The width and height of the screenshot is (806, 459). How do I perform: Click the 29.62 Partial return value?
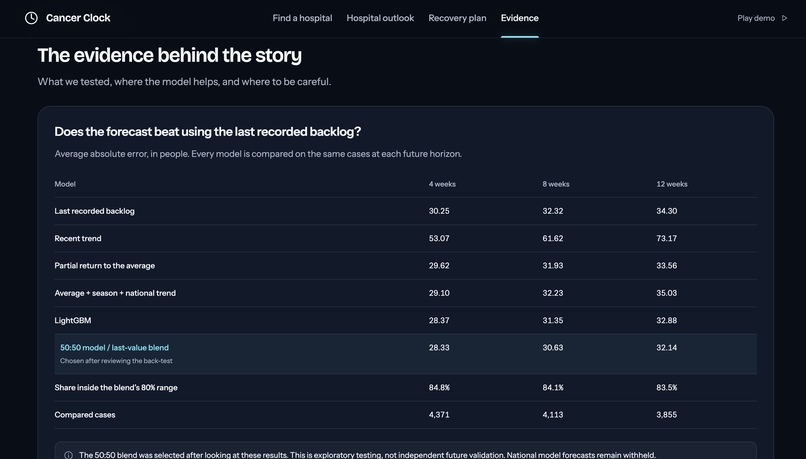pyautogui.click(x=439, y=266)
